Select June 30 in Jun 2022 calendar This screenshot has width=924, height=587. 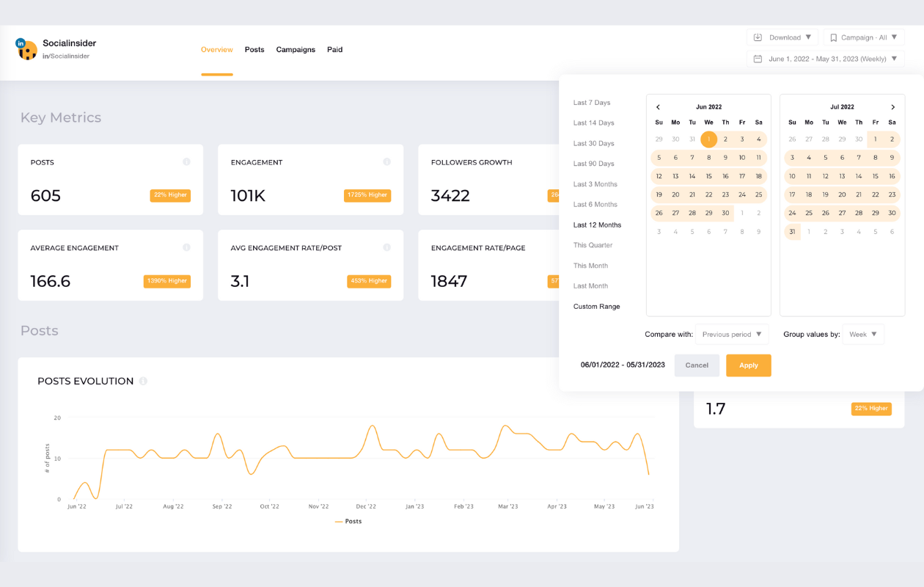pyautogui.click(x=725, y=214)
